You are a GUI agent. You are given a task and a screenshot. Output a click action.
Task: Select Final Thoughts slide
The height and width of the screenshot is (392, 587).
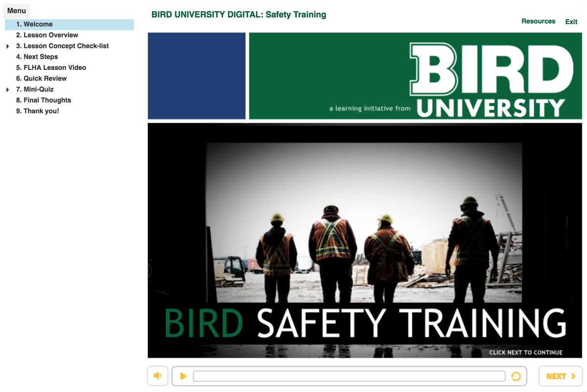click(x=44, y=100)
